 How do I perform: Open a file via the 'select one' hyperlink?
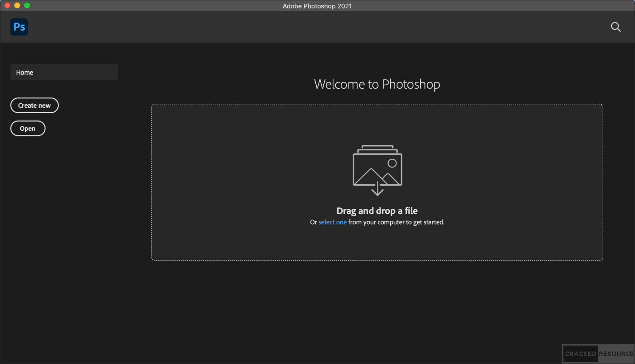[332, 222]
